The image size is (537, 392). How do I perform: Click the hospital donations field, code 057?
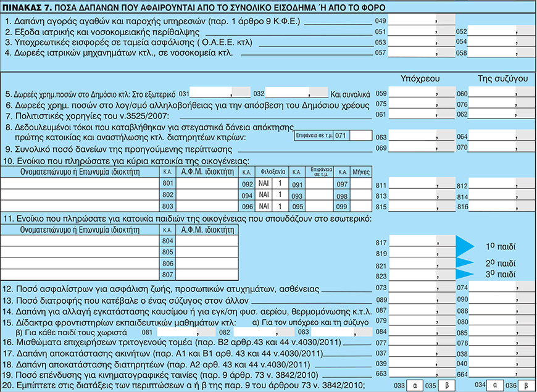(422, 52)
